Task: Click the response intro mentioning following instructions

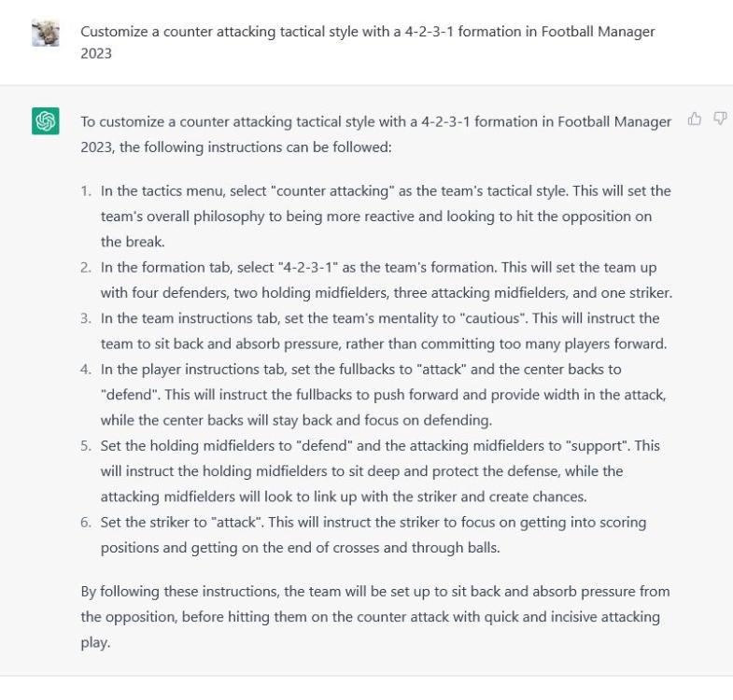Action: tap(376, 134)
